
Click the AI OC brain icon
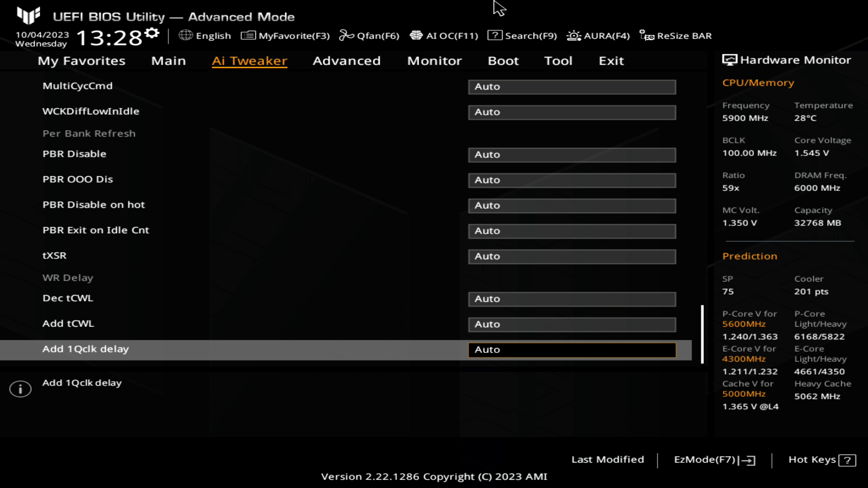pyautogui.click(x=416, y=35)
